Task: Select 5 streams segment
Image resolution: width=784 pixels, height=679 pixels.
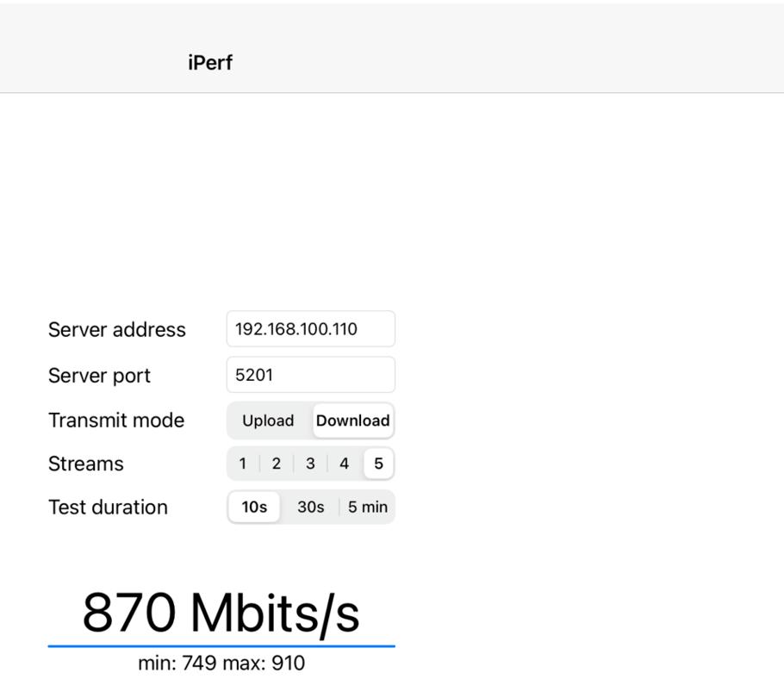Action: 378,464
